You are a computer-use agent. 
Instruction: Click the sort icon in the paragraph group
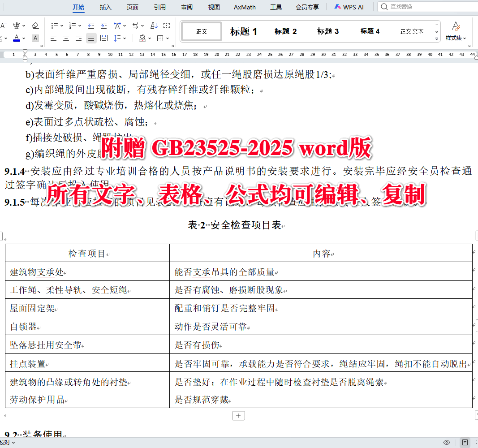point(154,26)
